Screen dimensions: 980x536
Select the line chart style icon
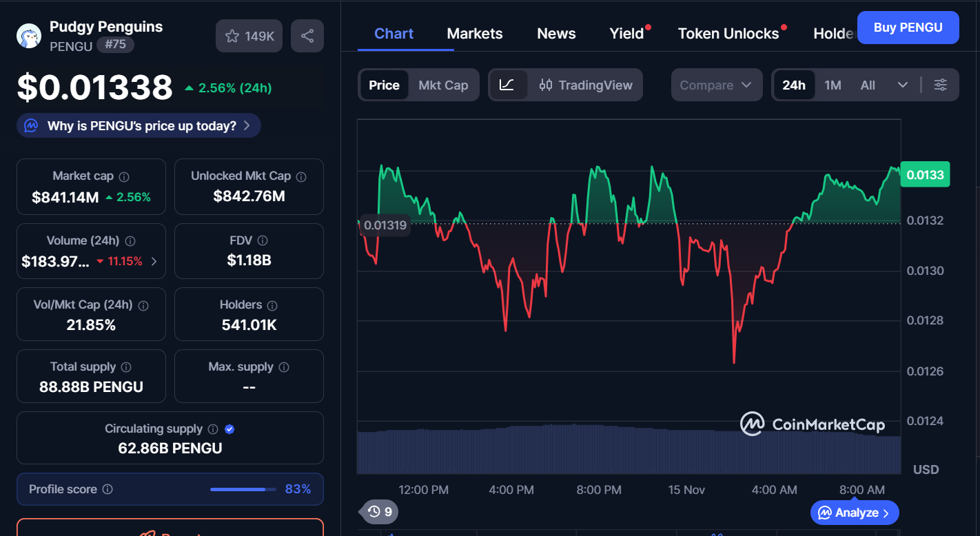tap(508, 84)
